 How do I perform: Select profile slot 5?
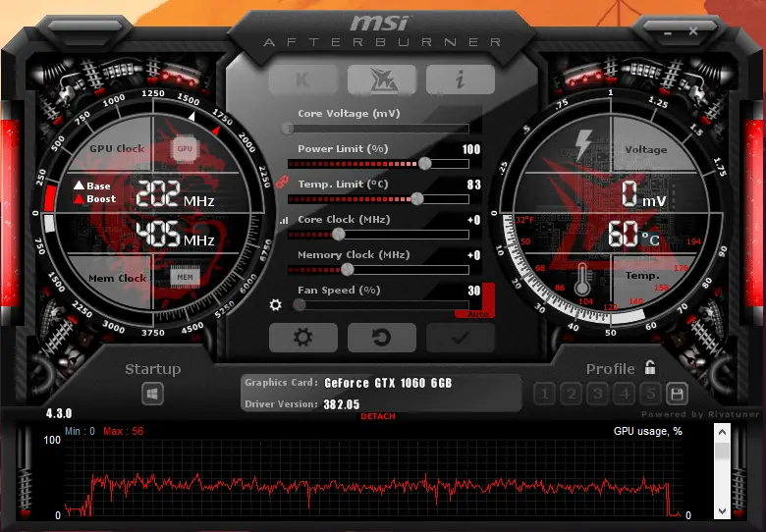click(651, 394)
